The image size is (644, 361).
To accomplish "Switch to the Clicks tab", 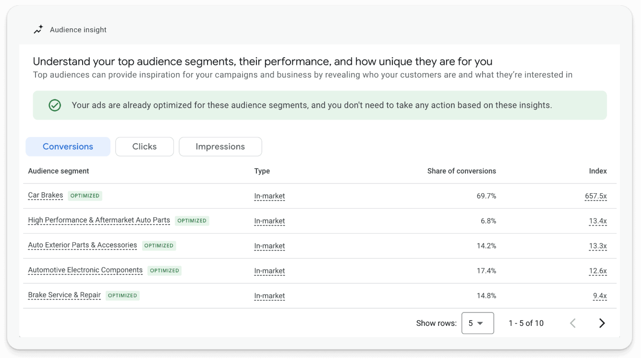I will pos(145,147).
